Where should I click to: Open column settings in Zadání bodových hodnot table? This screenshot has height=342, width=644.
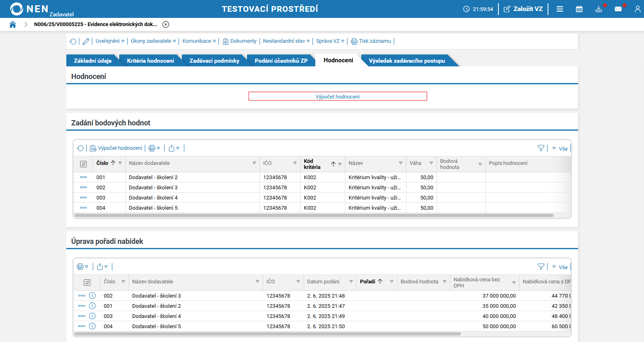click(x=83, y=164)
